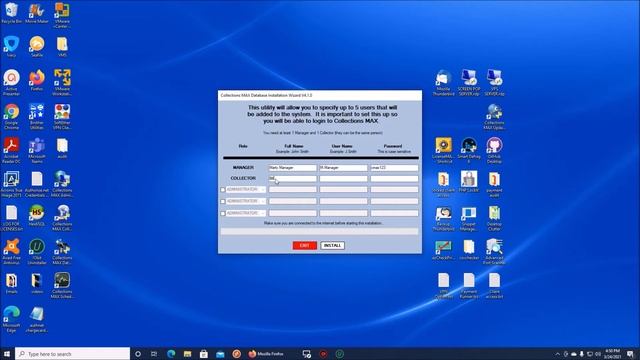Focus the Manager Password field

tap(394, 168)
